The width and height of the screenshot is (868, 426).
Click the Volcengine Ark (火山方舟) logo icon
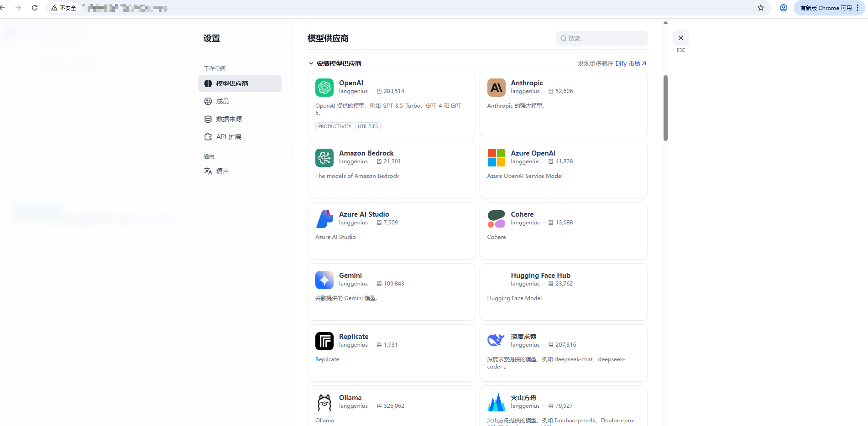[x=497, y=402]
